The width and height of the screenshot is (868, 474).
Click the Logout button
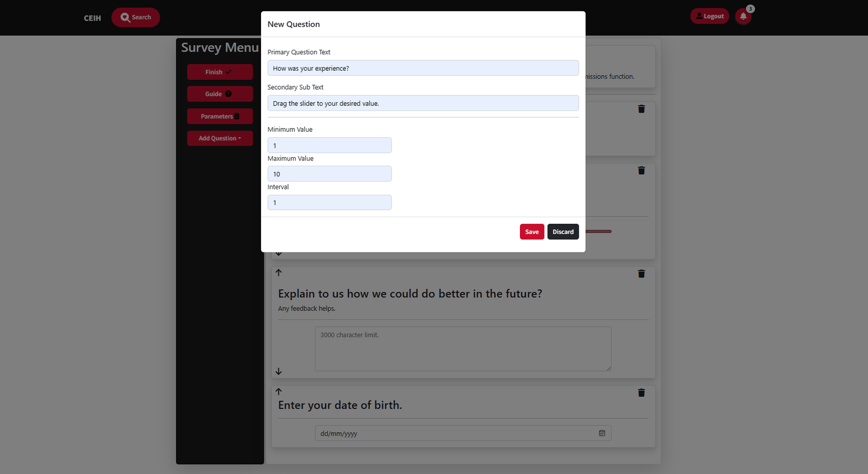pos(709,16)
